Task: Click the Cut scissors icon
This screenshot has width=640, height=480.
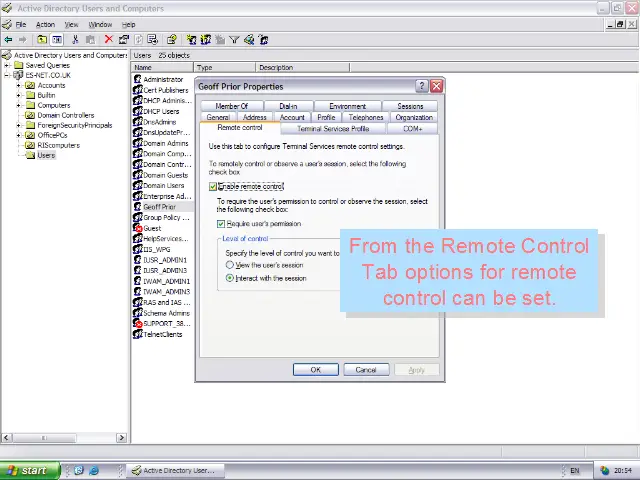Action: (x=75, y=40)
